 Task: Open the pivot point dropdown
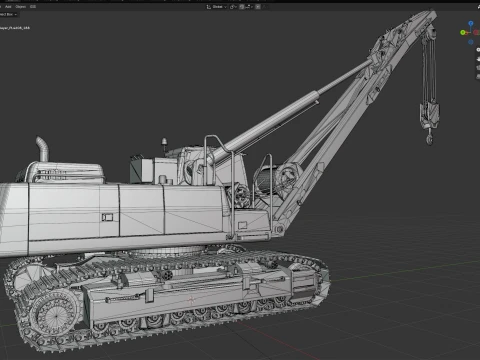233,7
